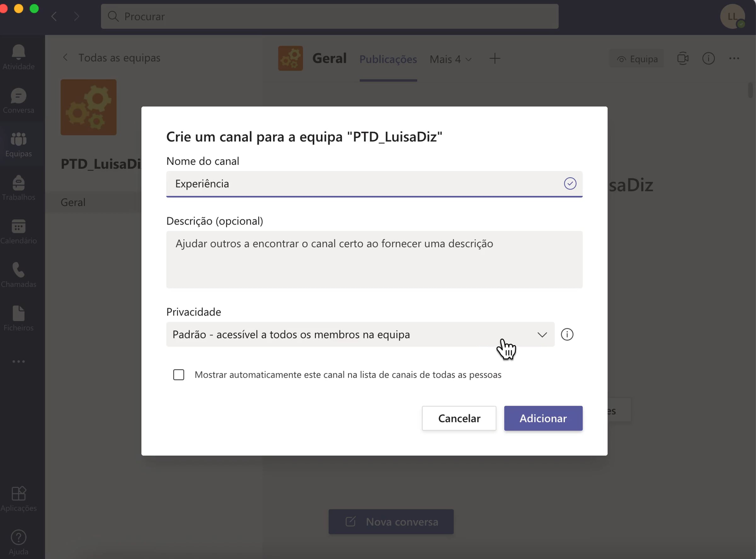Select the Trabalhos backpack icon

tap(19, 183)
